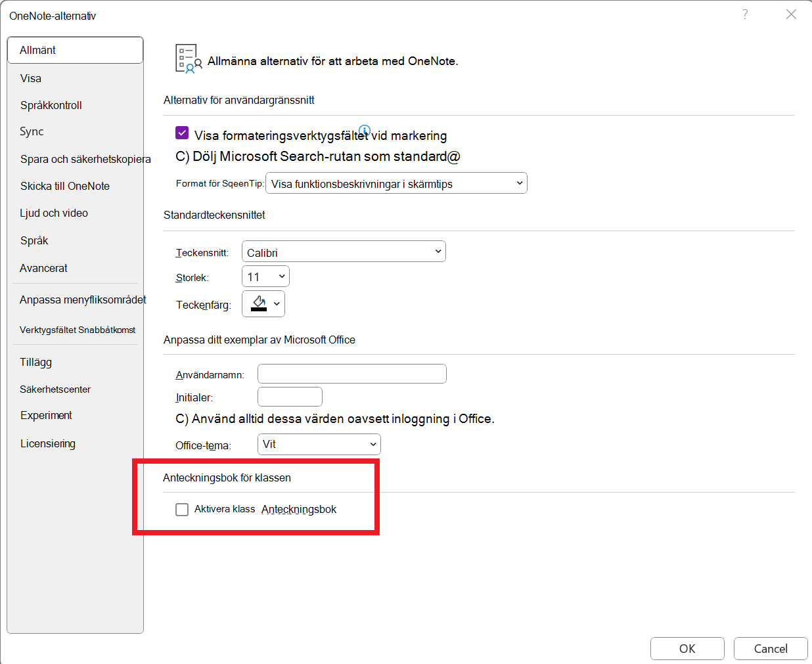Image resolution: width=812 pixels, height=664 pixels.
Task: Click the Användarnamn text field
Action: (352, 374)
